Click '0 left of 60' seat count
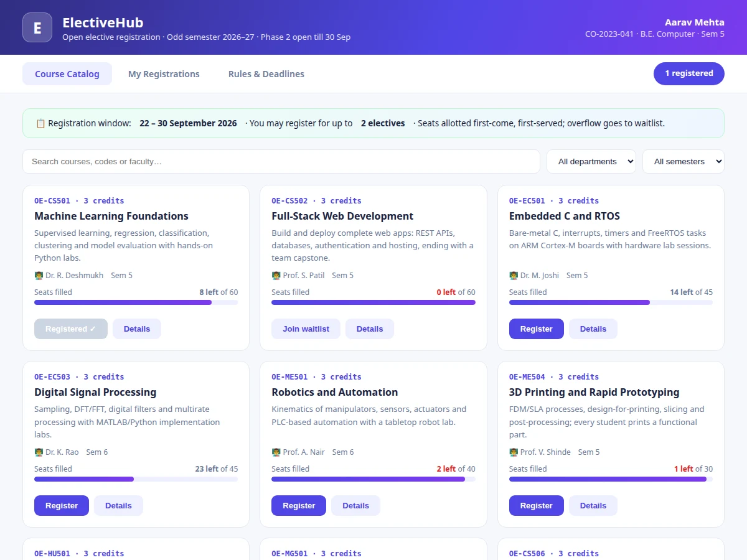This screenshot has height=560, width=747. pyautogui.click(x=456, y=292)
